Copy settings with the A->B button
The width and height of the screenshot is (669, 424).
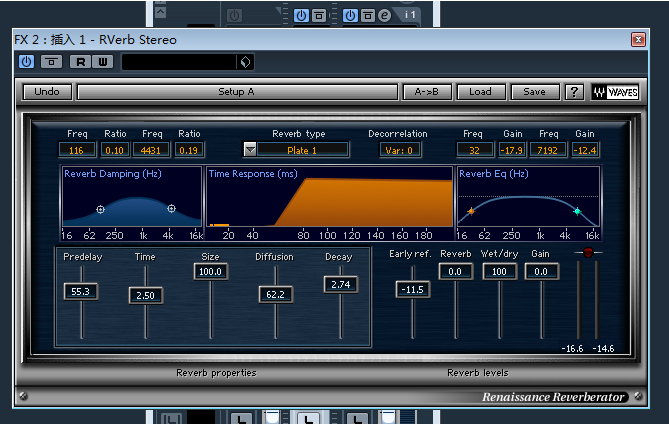[427, 92]
